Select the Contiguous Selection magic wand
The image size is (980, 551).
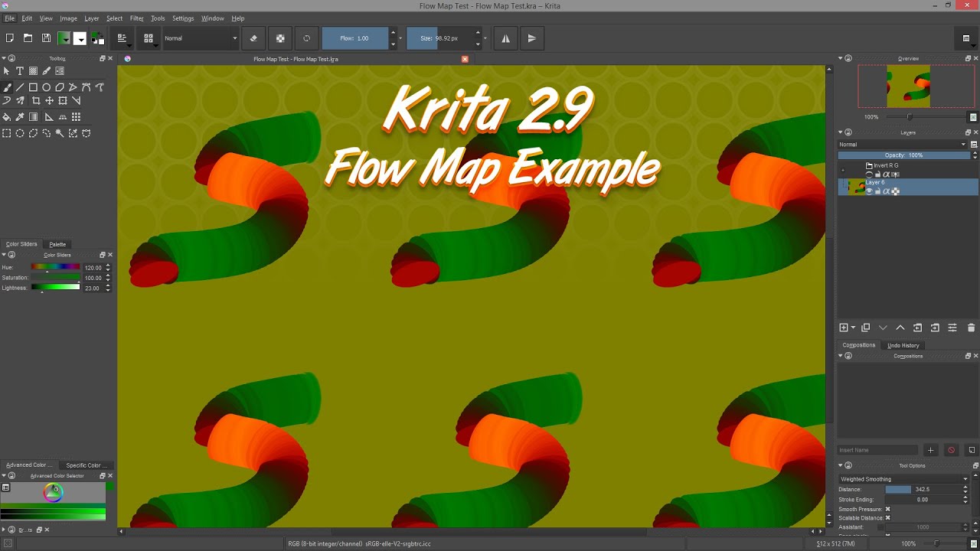(x=60, y=133)
